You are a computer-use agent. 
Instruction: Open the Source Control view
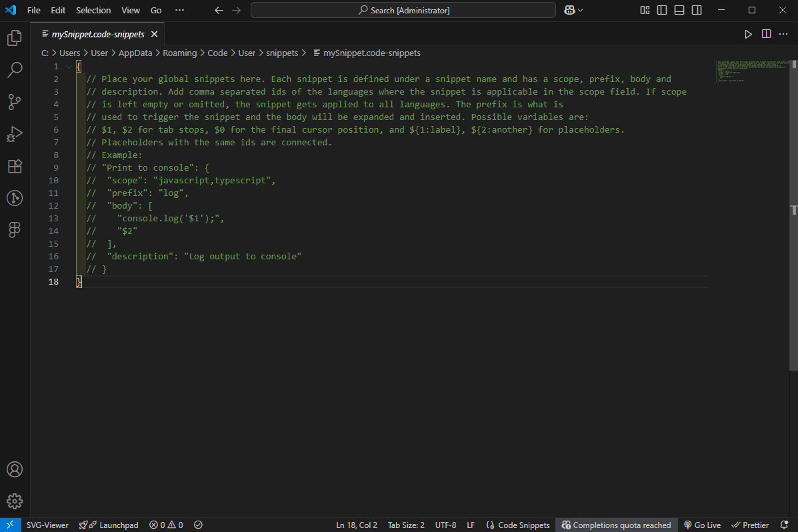pyautogui.click(x=15, y=102)
